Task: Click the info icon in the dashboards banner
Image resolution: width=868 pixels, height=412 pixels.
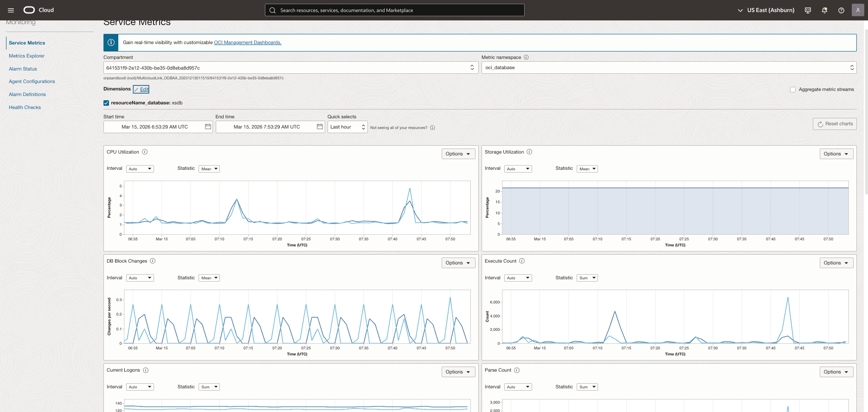Action: coord(111,42)
